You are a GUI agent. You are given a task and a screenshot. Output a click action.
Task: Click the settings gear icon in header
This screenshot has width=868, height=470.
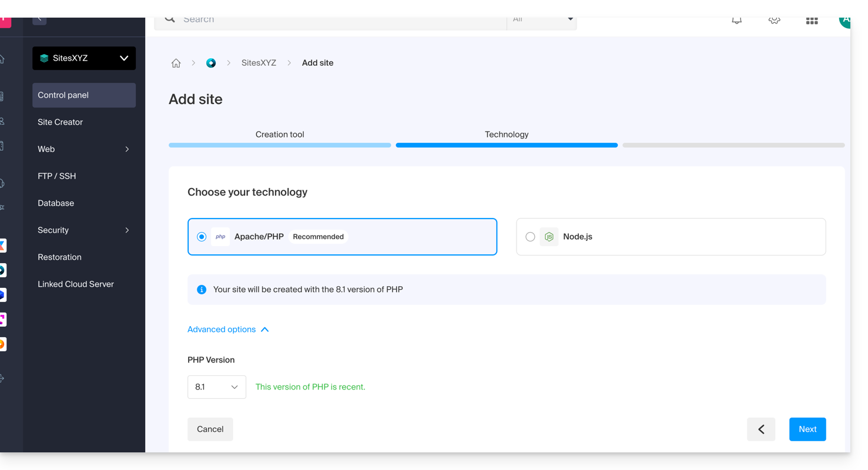tap(774, 21)
